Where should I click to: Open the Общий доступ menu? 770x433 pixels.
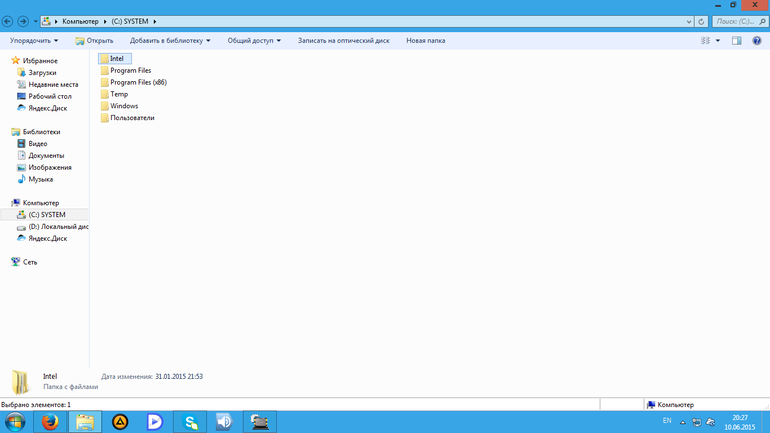(254, 41)
